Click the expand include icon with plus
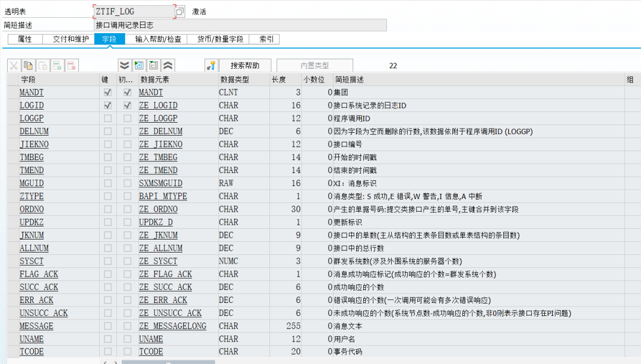This screenshot has width=641, height=364. [x=139, y=65]
